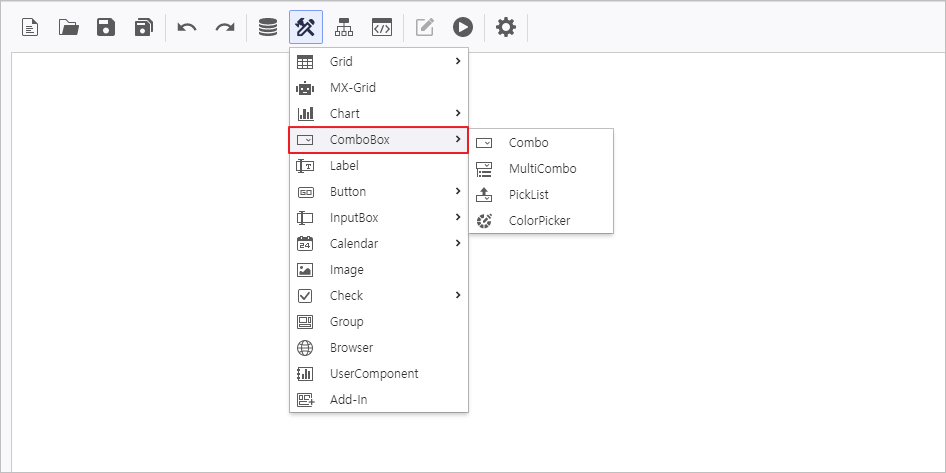
Task: Select the Label menu entry
Action: click(x=344, y=166)
